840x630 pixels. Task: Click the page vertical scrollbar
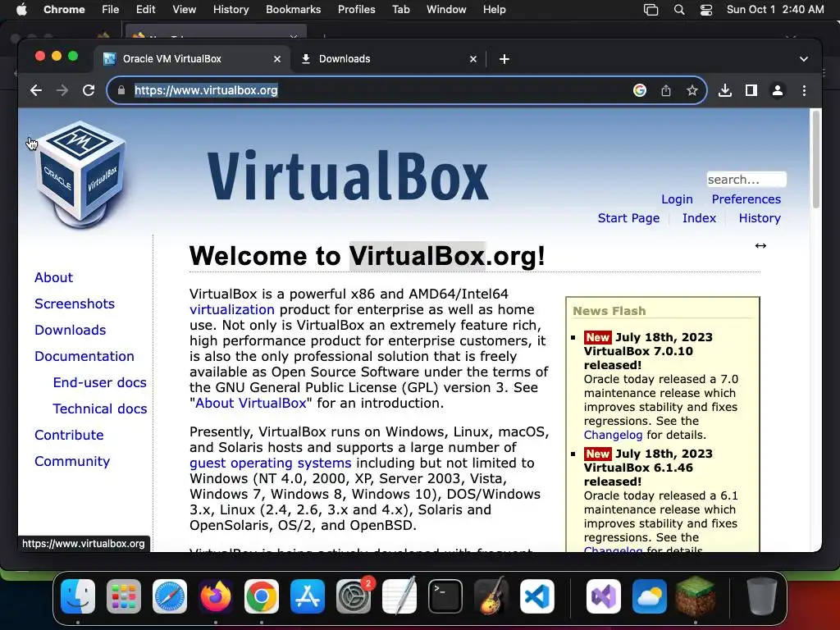click(x=816, y=161)
